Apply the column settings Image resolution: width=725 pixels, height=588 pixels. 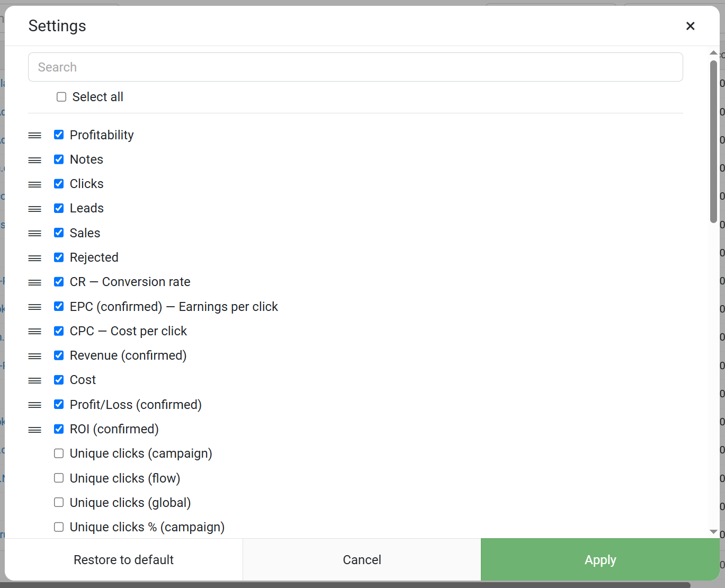pos(600,559)
